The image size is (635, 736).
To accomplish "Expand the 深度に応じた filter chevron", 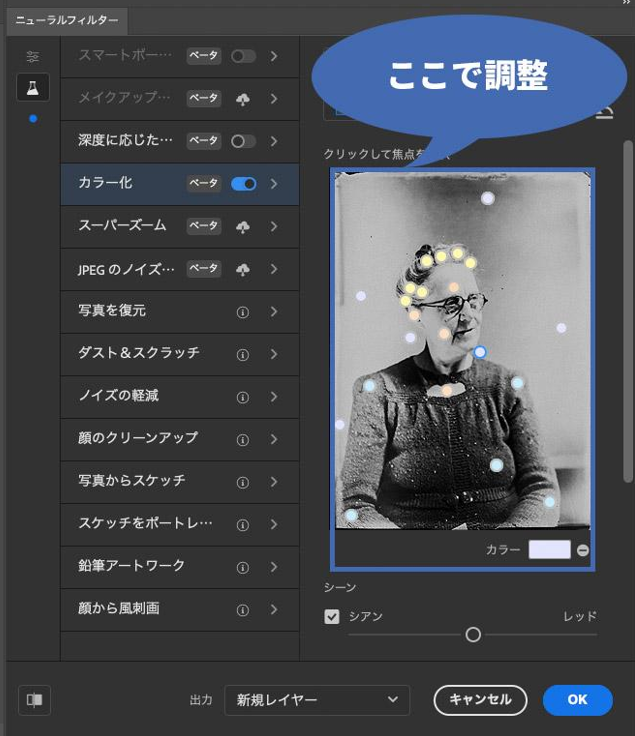I will [x=274, y=141].
